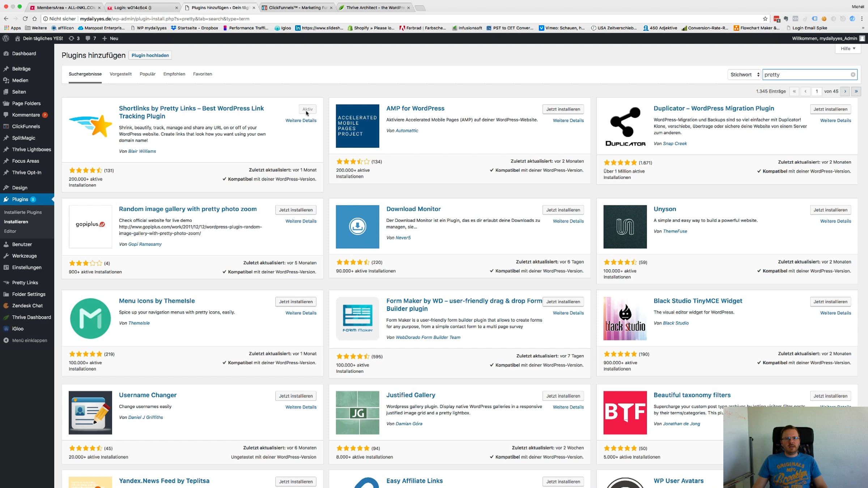Click the Duplicator plugin thumbnail
Viewport: 868px width, 488px height.
tap(625, 126)
